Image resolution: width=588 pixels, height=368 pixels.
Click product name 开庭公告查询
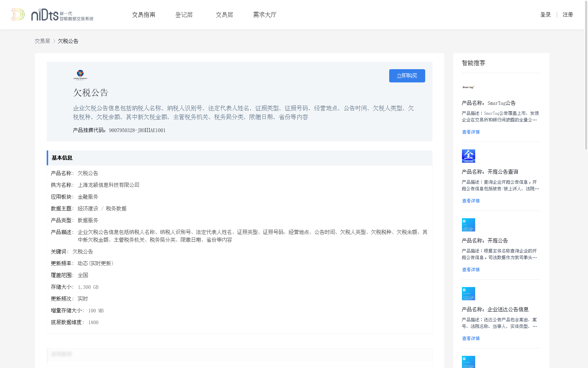503,172
